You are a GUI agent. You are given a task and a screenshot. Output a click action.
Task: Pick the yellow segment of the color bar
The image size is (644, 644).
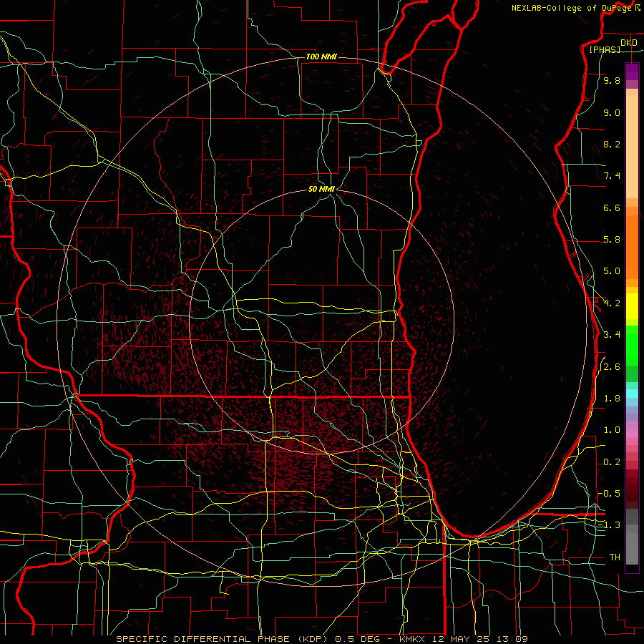tap(632, 306)
